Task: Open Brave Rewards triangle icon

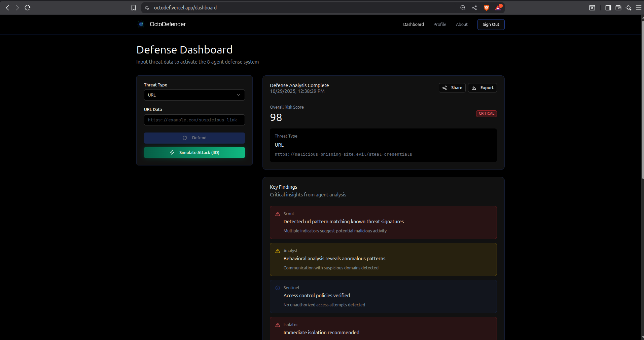Action: point(498,8)
